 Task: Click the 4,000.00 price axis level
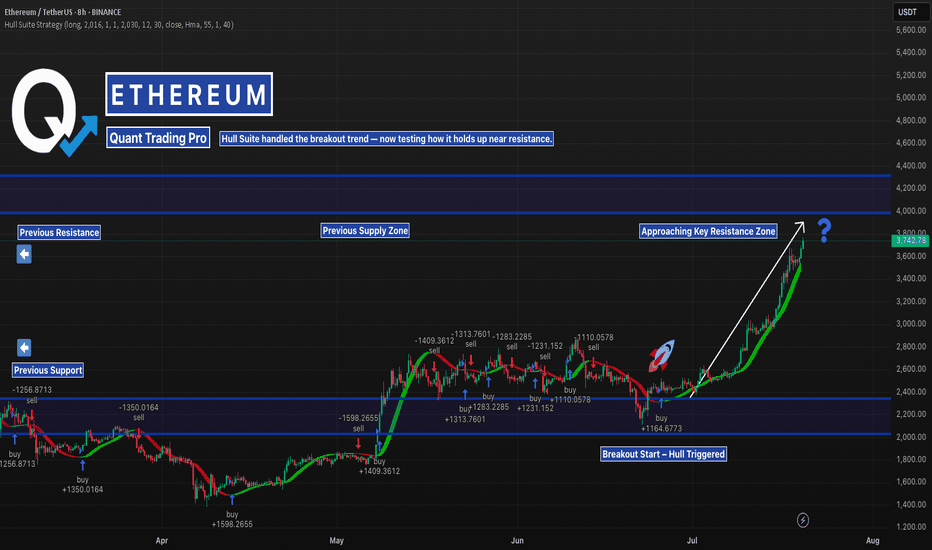(x=911, y=210)
